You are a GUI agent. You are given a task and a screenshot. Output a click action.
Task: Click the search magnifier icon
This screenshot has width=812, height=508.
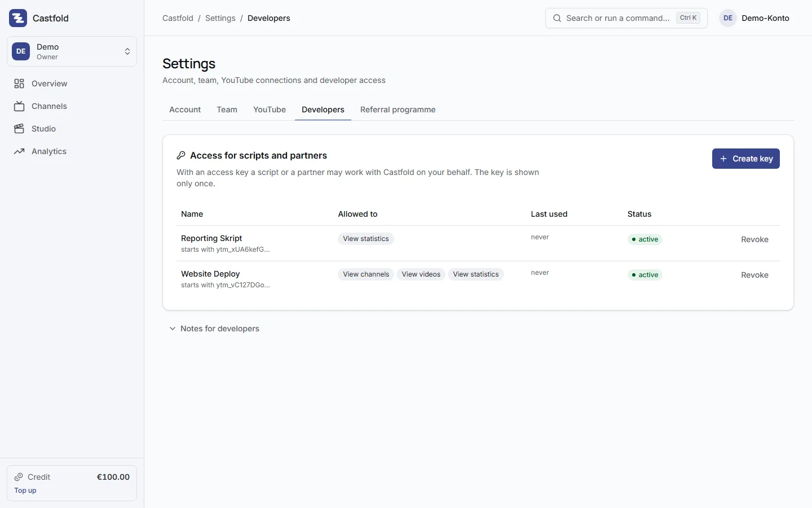coord(557,18)
